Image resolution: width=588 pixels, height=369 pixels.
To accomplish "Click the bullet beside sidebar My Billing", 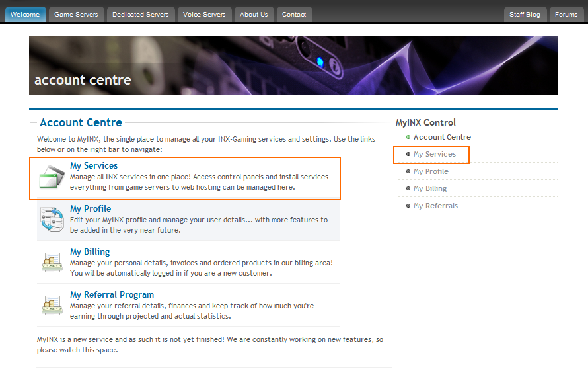I will point(408,188).
